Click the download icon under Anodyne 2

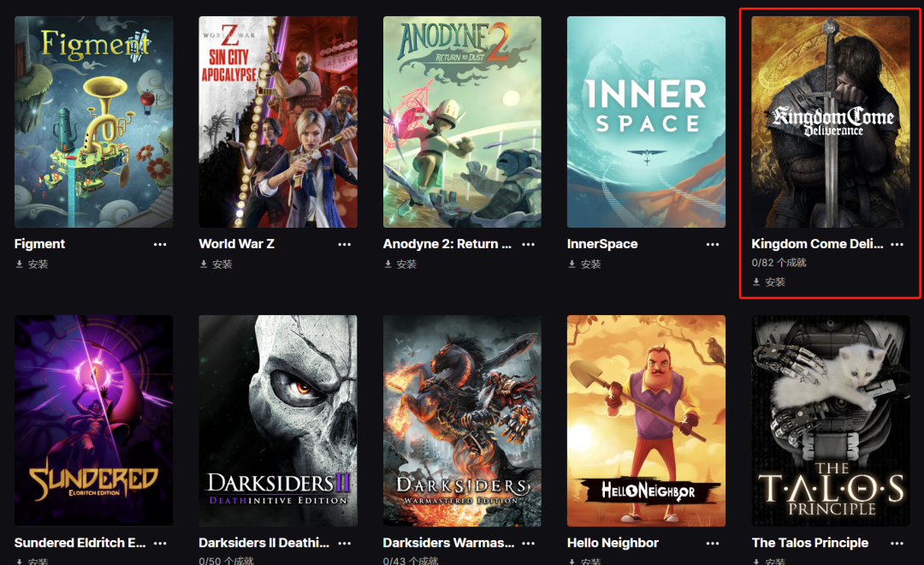(x=388, y=265)
